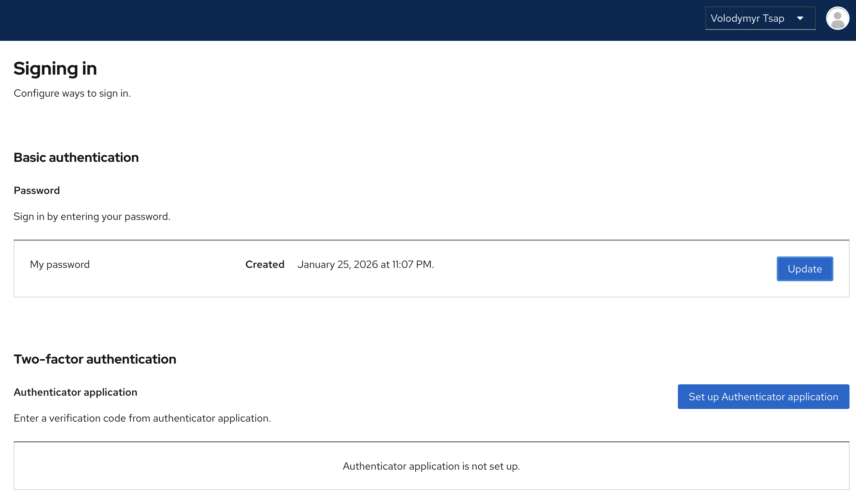Click the user avatar icon

point(837,18)
